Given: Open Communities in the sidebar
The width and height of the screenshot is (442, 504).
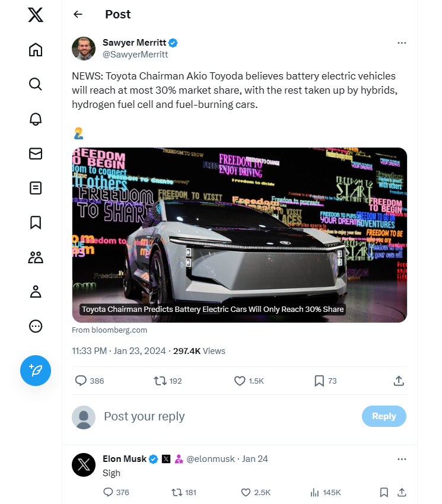Looking at the screenshot, I should [36, 257].
